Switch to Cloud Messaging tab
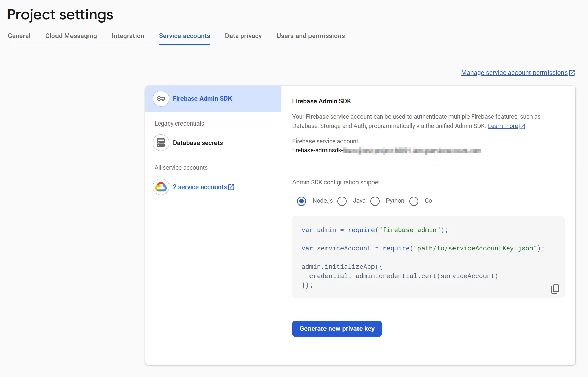This screenshot has width=588, height=377. pos(71,36)
